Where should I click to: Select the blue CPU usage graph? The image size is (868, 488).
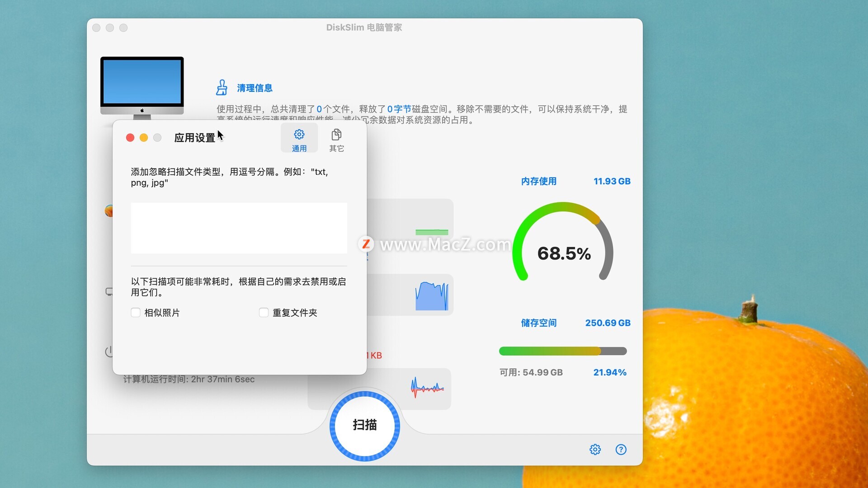(x=432, y=296)
